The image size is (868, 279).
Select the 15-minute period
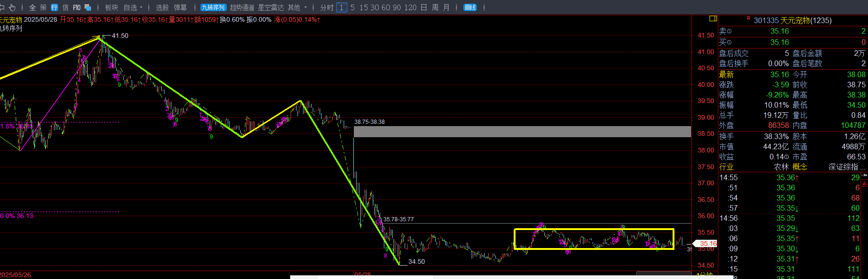[x=364, y=7]
